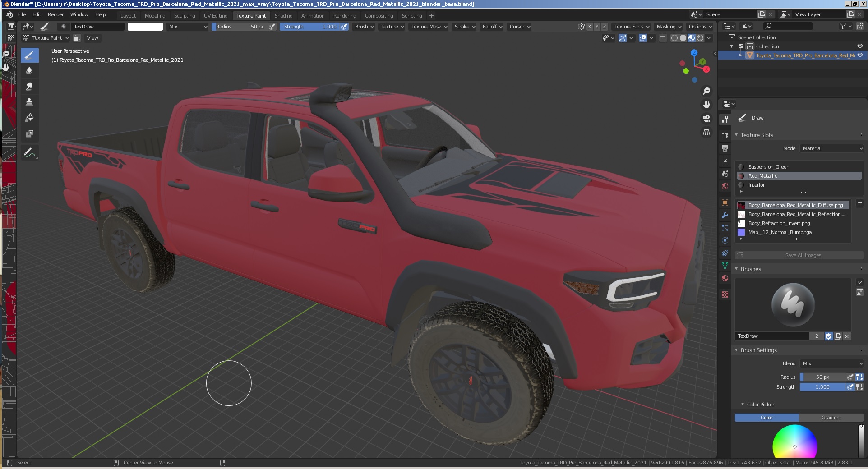This screenshot has width=868, height=469.
Task: Select the Mask tool
Action: coord(29,133)
